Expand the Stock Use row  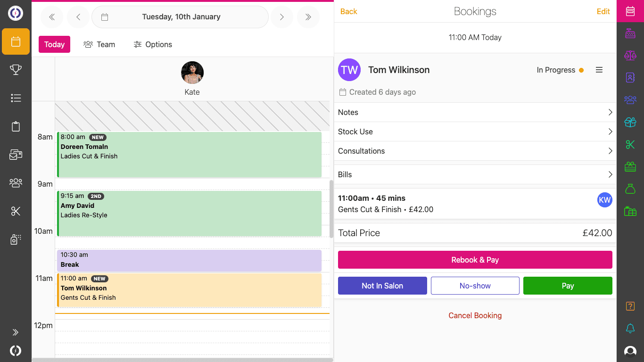pyautogui.click(x=475, y=132)
